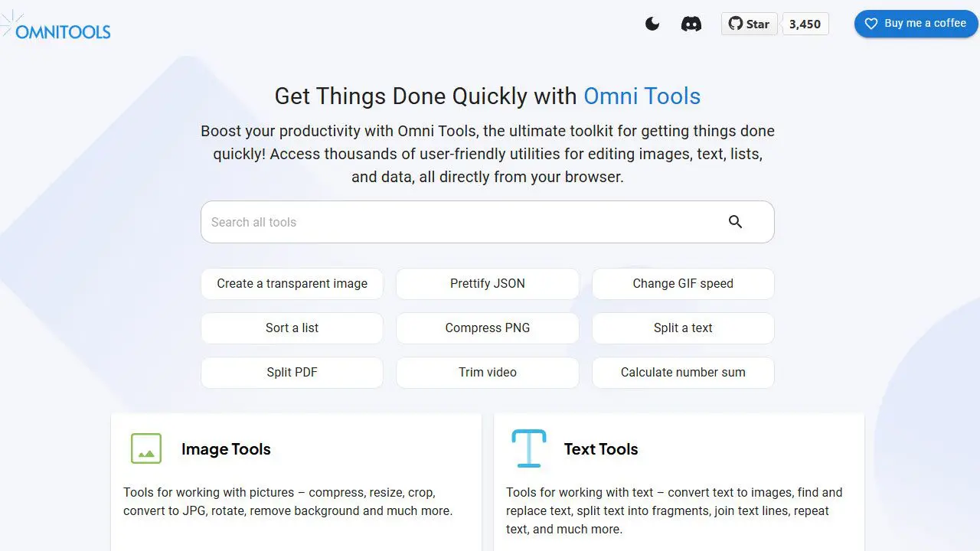Click the green Image Tools icon

tap(146, 448)
